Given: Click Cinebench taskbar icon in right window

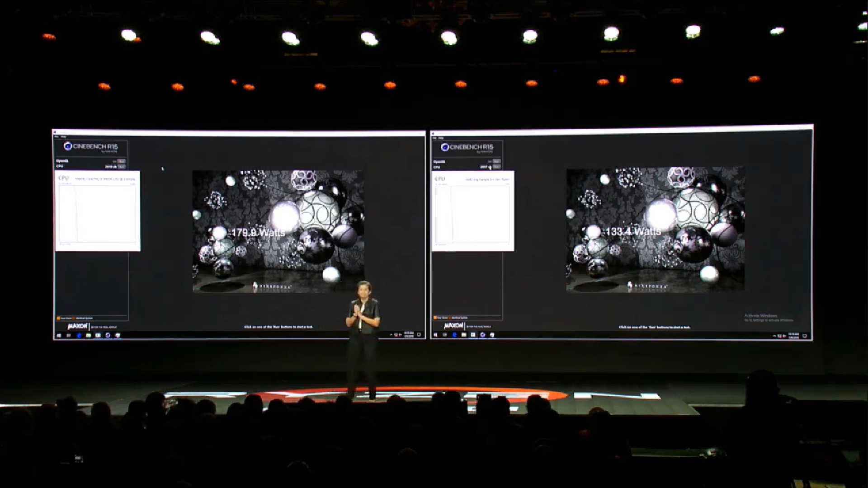Looking at the screenshot, I should coord(483,335).
